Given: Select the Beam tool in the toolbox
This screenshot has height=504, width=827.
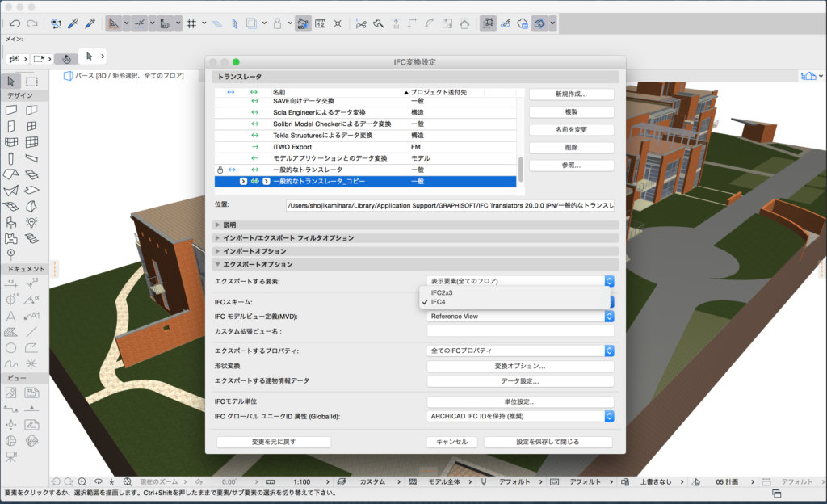Looking at the screenshot, I should pos(31,158).
